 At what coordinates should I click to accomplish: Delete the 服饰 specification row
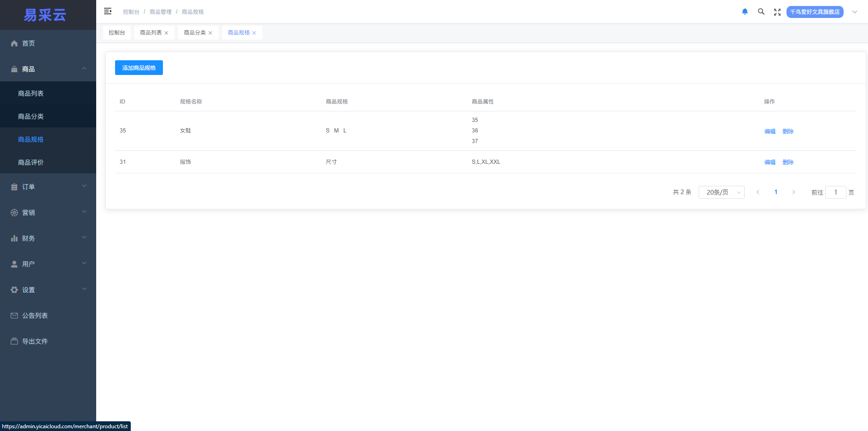[x=788, y=162]
